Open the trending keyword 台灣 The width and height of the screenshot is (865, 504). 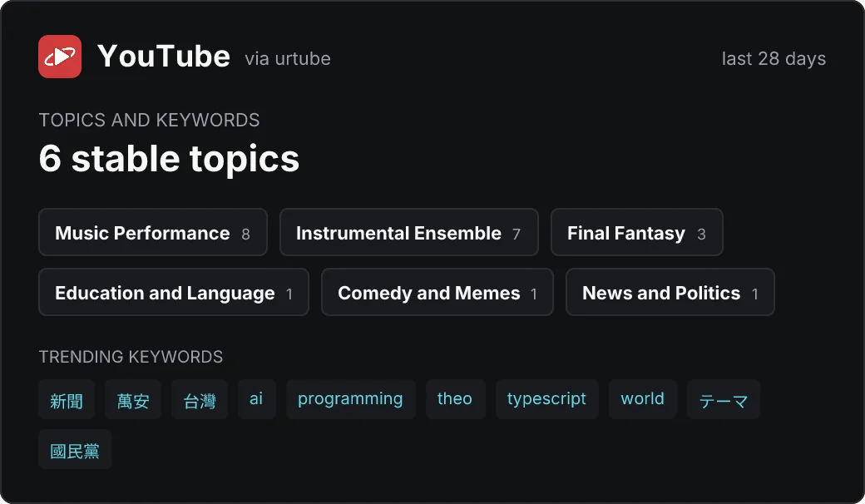(x=200, y=399)
